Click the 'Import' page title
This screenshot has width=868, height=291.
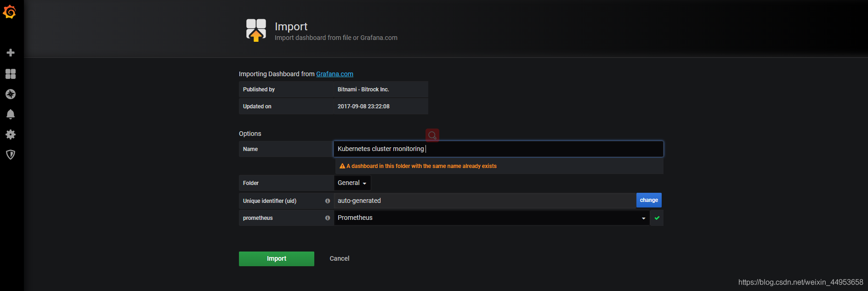[291, 27]
